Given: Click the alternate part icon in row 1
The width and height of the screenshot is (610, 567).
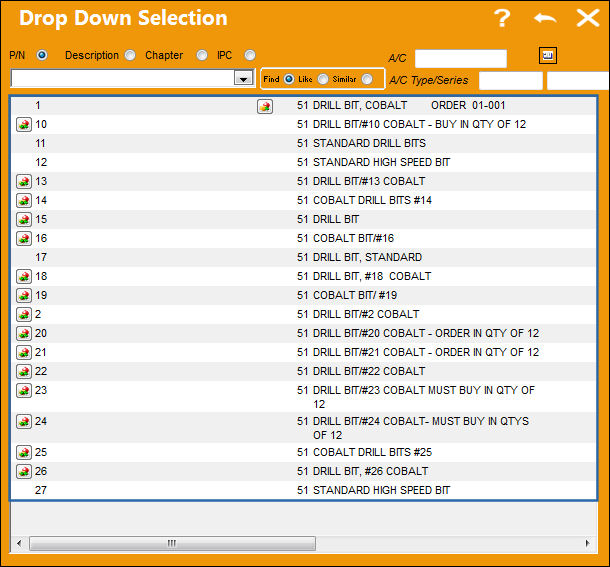Looking at the screenshot, I should 265,106.
